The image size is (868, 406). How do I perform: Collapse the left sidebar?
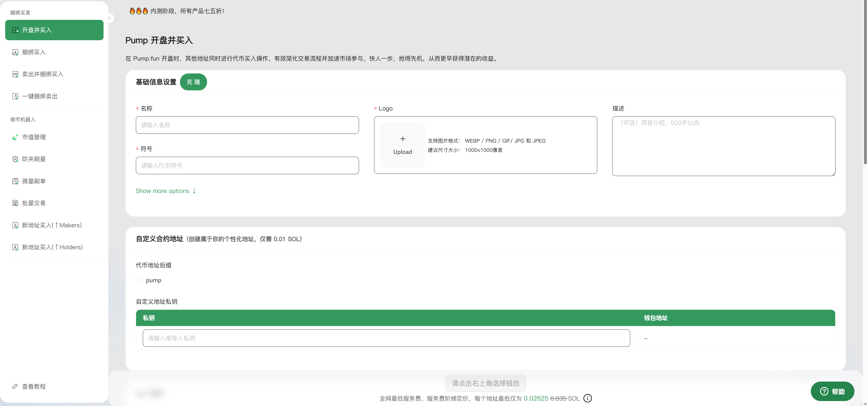coord(109,18)
